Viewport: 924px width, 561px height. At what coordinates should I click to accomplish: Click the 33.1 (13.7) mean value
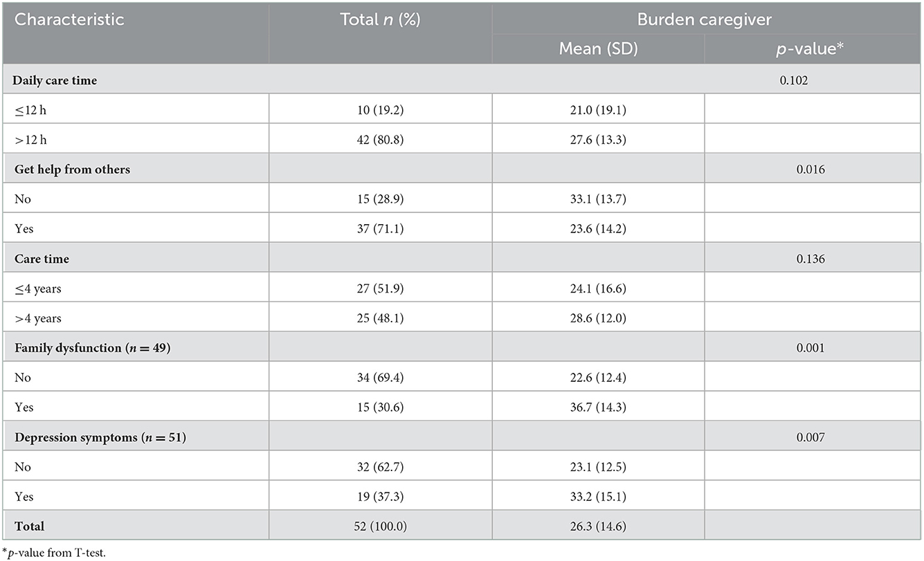(x=598, y=199)
